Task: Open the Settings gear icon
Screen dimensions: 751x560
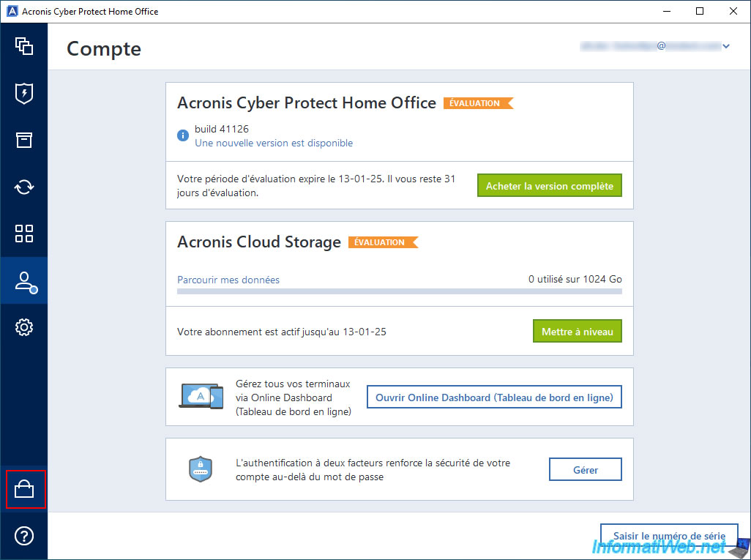Action: tap(24, 327)
